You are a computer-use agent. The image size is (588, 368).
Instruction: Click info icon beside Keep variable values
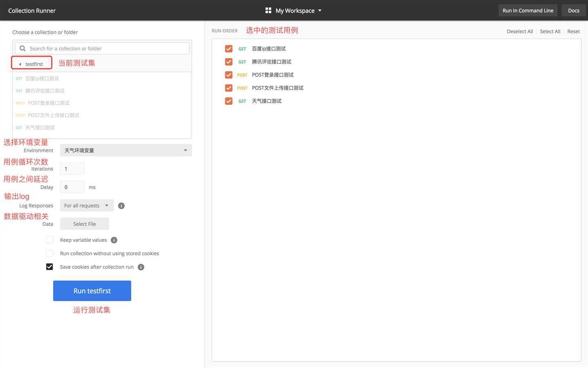(114, 240)
